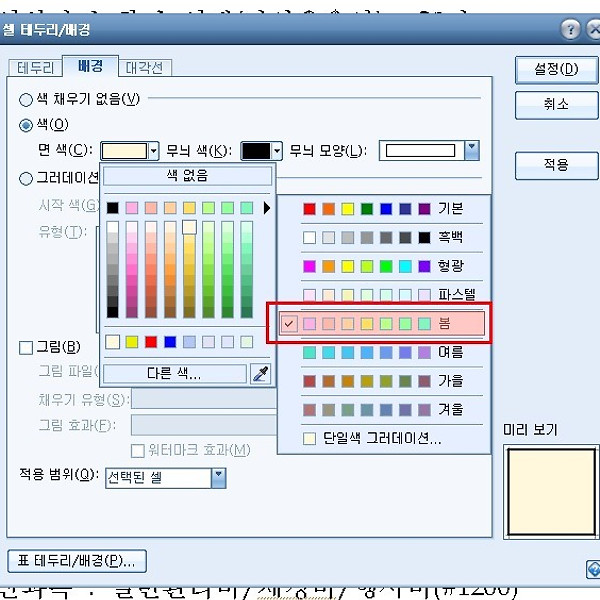Click the help question mark icon
This screenshot has height=600, width=600.
(x=568, y=30)
